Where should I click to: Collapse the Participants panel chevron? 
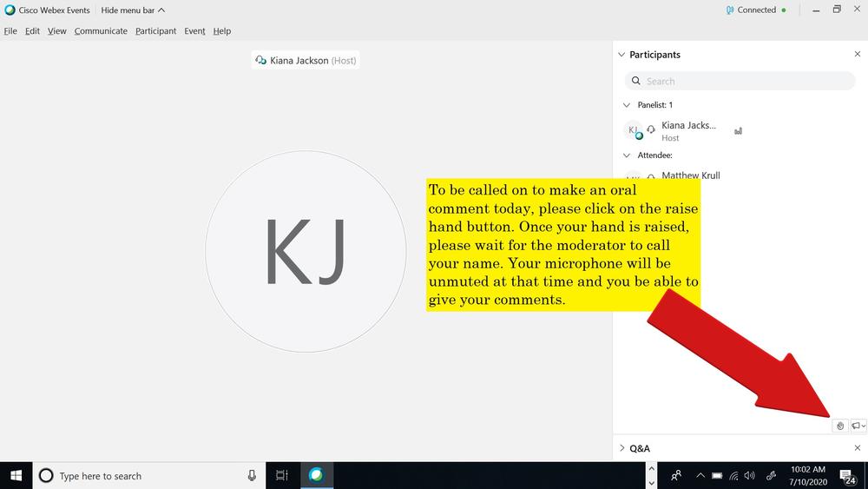621,54
